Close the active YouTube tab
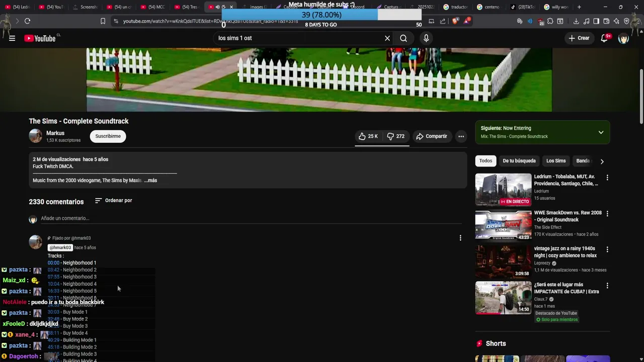 coord(231,7)
